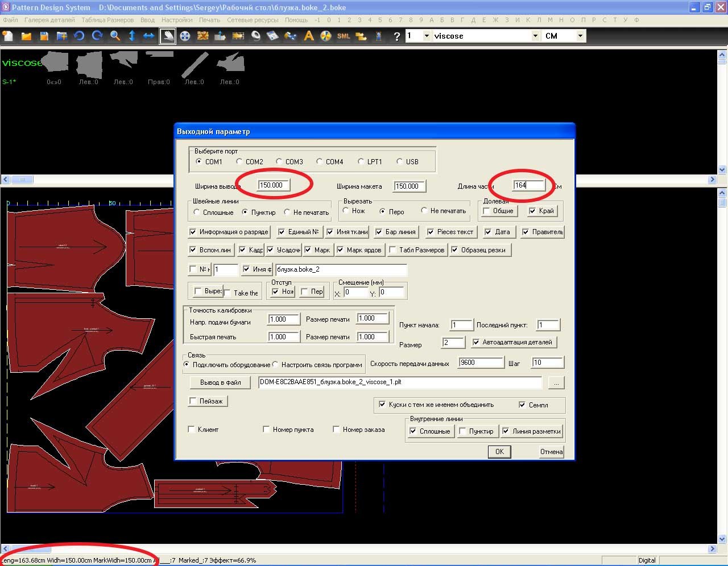Click the Отмена button
Screen dimensions: 728x566
coord(552,452)
